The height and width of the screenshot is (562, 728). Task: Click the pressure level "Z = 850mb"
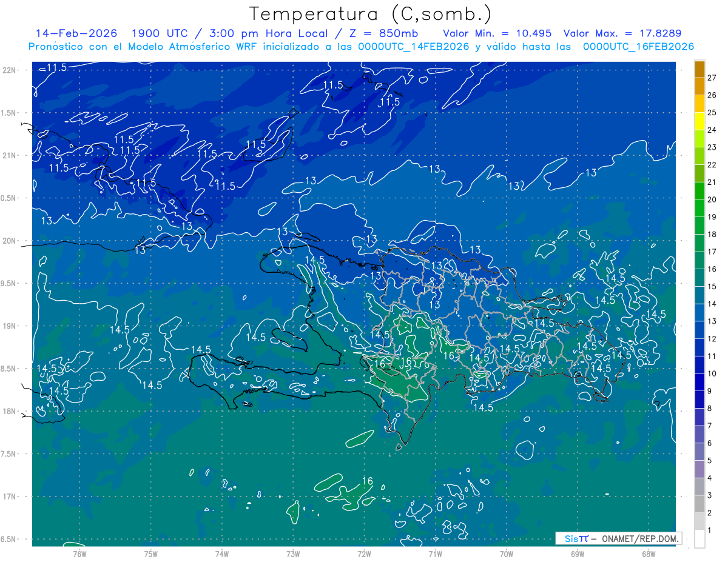(x=380, y=33)
